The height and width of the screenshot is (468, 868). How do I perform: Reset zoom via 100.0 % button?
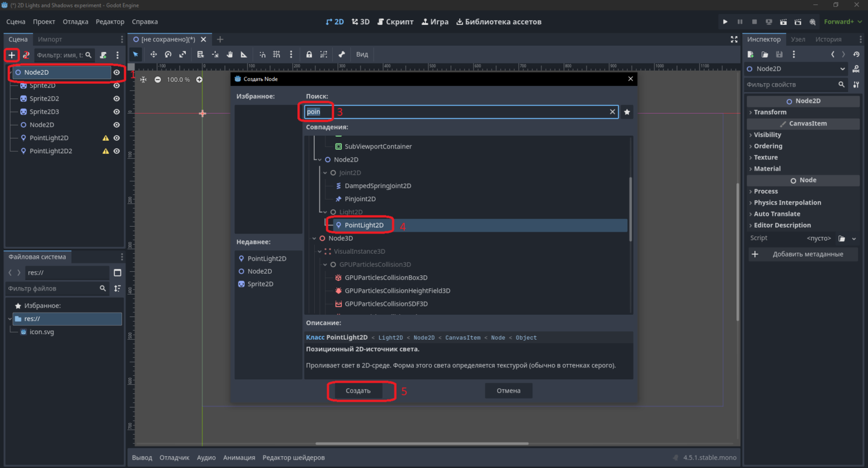click(x=179, y=80)
